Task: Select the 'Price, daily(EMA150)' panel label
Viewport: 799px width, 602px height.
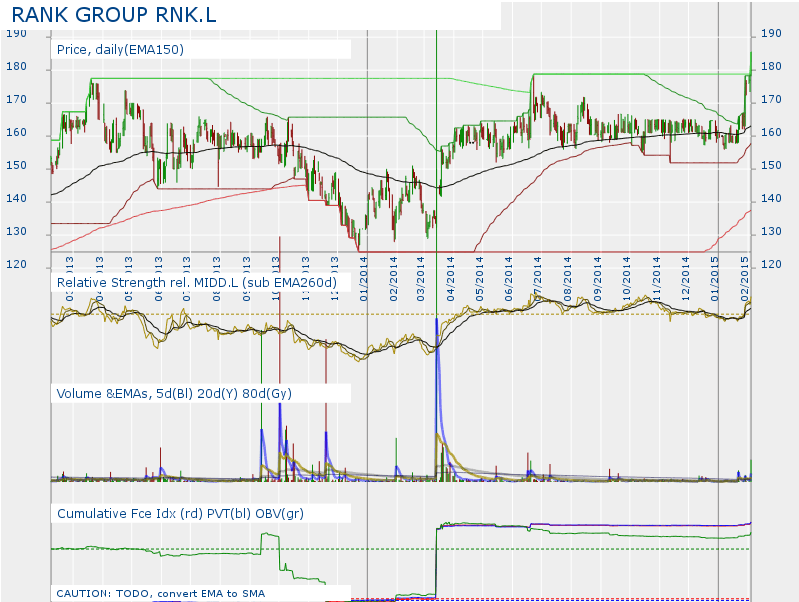Action: 120,49
